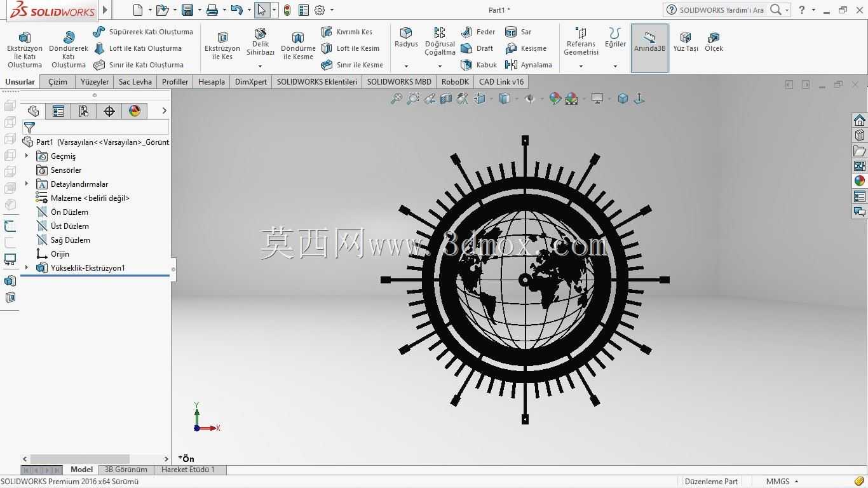Click the Save toolbar icon

[x=187, y=10]
